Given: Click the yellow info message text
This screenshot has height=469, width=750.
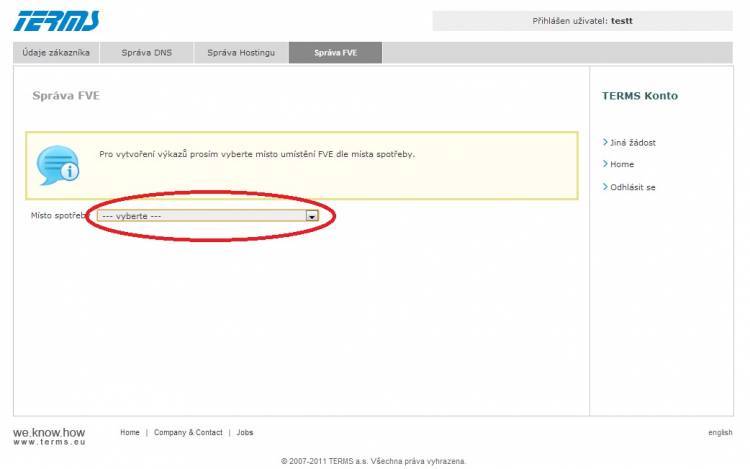Looking at the screenshot, I should [x=257, y=155].
